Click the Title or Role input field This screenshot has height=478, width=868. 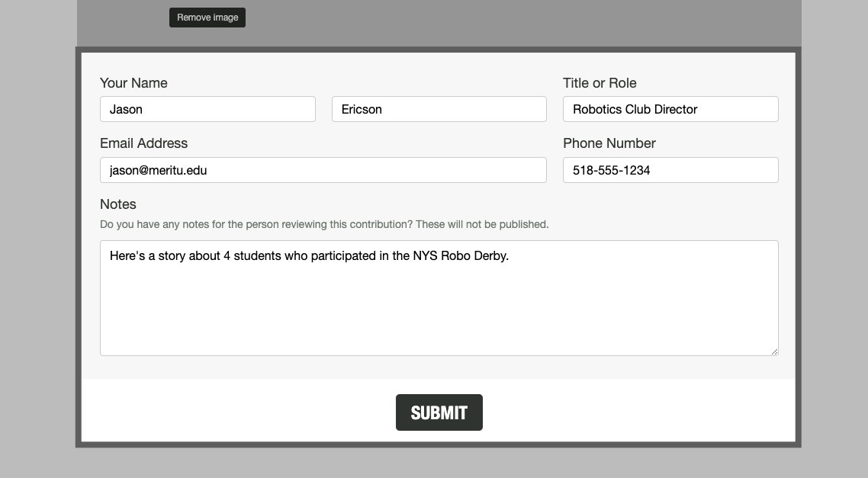670,109
